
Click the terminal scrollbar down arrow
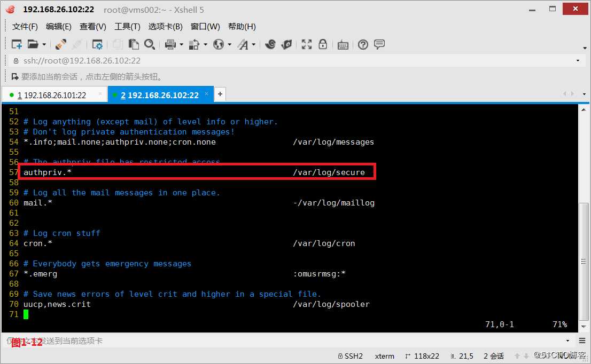pyautogui.click(x=584, y=326)
